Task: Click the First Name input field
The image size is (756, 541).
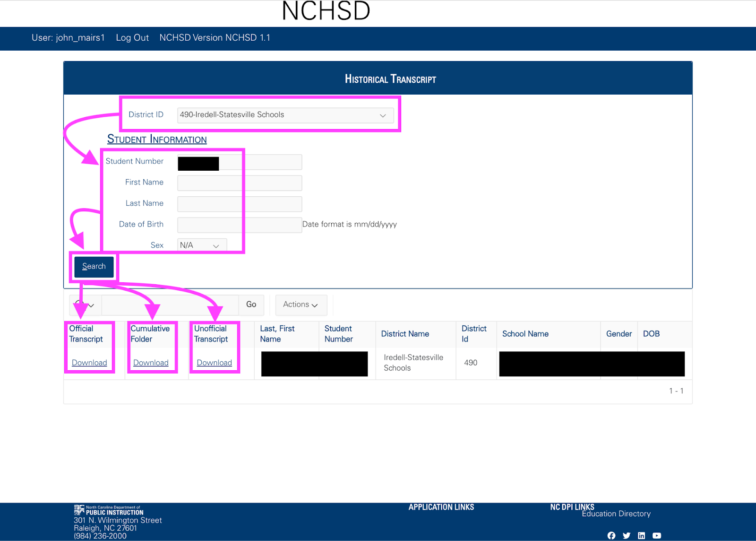Action: tap(239, 183)
